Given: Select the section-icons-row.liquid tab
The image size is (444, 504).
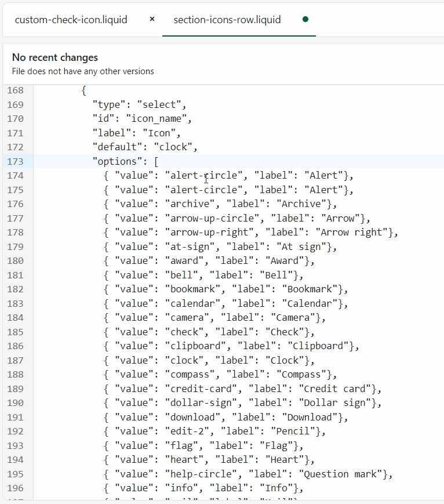Looking at the screenshot, I should [227, 20].
